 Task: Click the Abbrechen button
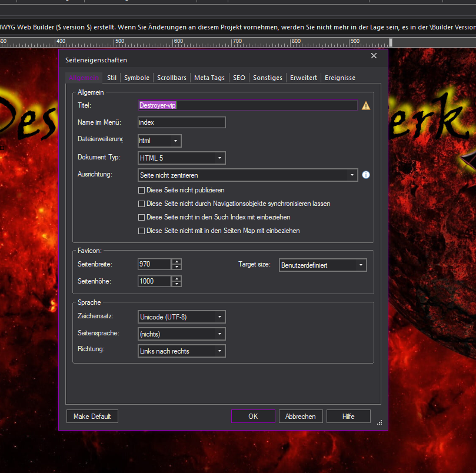[x=301, y=416]
